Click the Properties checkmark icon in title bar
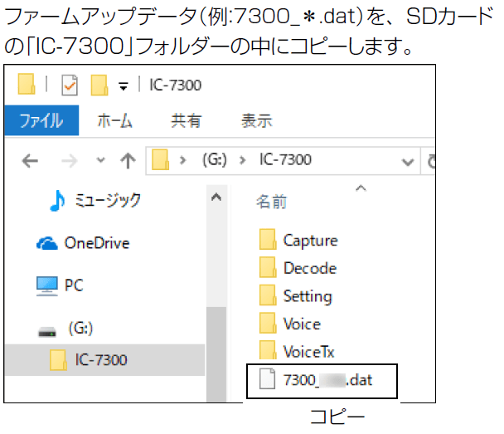 pos(70,85)
